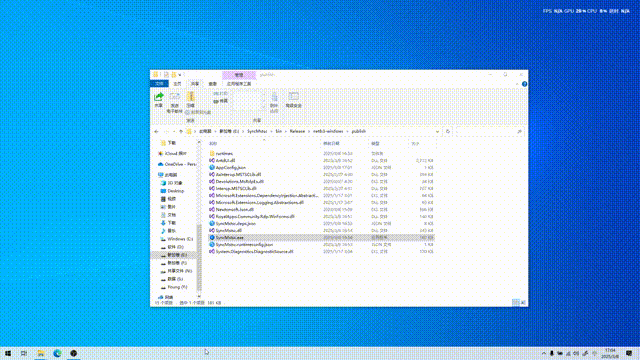Click the Burn to disc option
The height and width of the screenshot is (360, 640).
click(198, 112)
